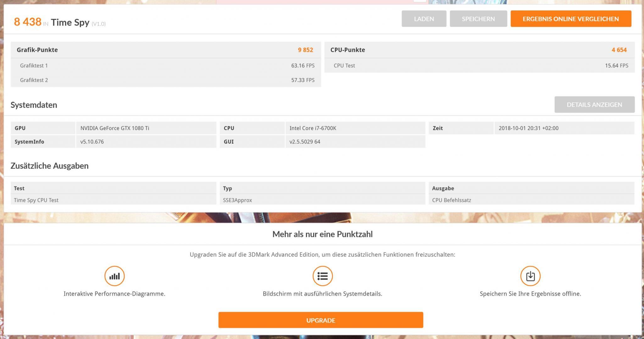Click the GPU label cell

coord(43,128)
